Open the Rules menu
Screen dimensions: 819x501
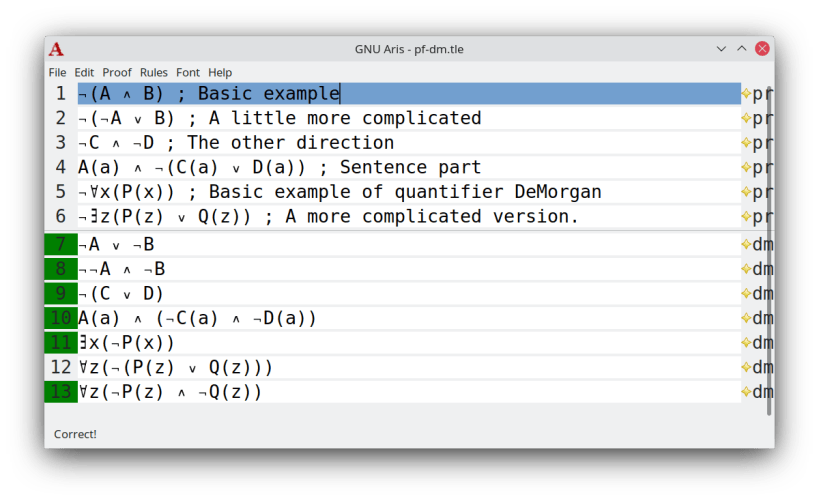tap(154, 73)
